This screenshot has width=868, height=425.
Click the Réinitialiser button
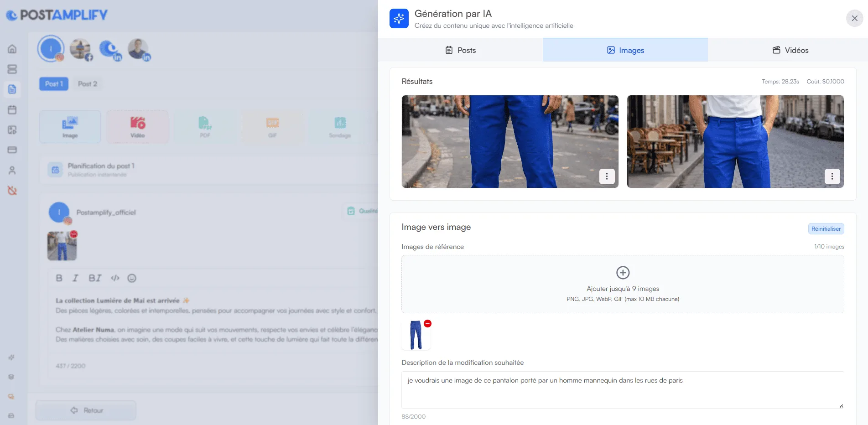826,229
